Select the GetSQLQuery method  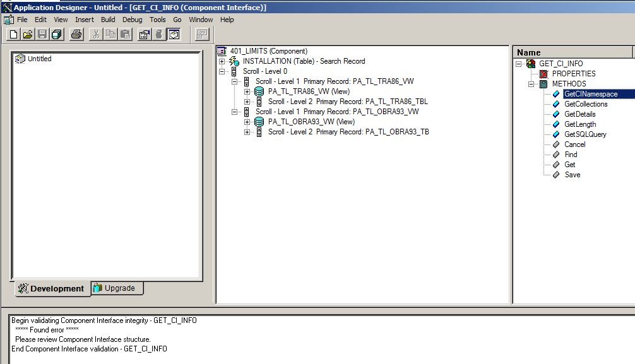585,134
